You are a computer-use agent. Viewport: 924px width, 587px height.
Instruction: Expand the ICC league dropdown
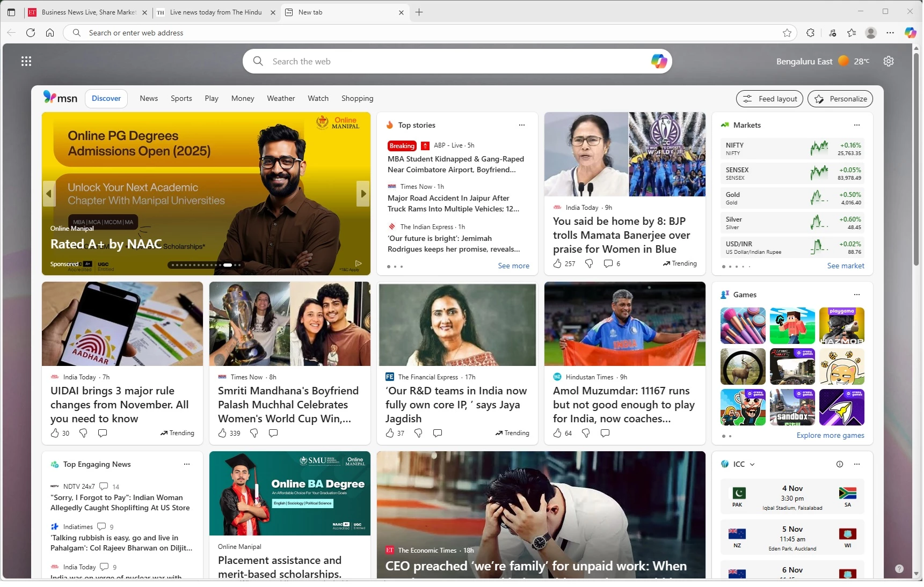(752, 465)
